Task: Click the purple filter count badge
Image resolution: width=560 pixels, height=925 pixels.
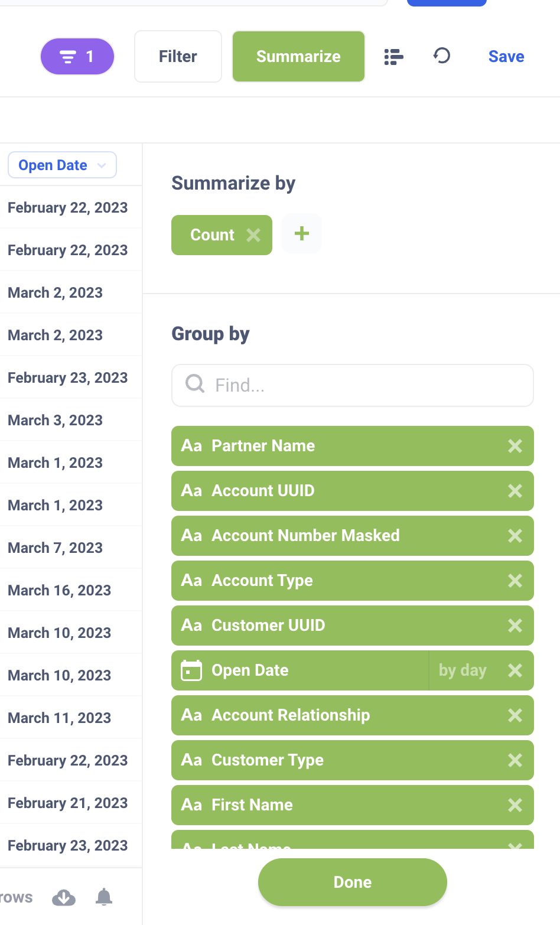Action: coord(77,57)
